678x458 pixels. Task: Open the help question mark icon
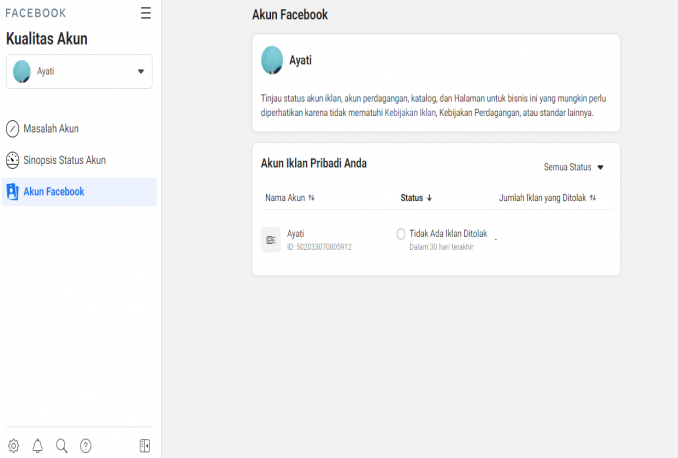tap(86, 446)
